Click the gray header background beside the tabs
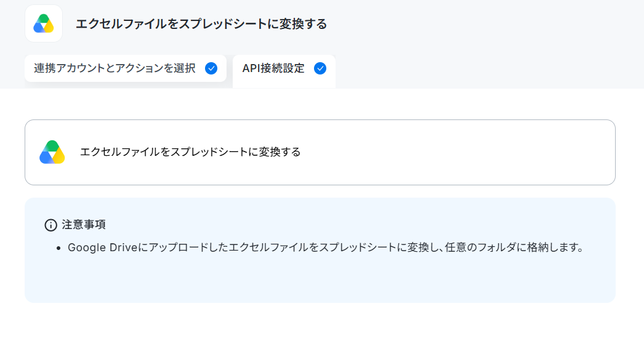This screenshot has width=644, height=338. point(489,68)
